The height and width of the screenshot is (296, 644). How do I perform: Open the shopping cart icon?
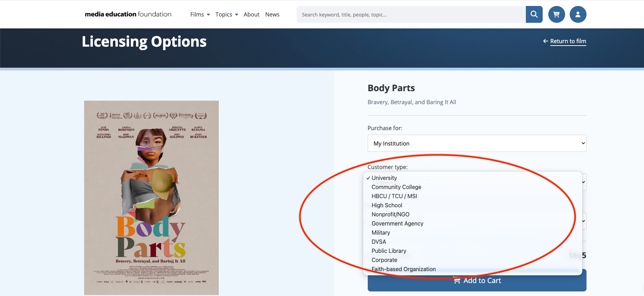(x=556, y=14)
